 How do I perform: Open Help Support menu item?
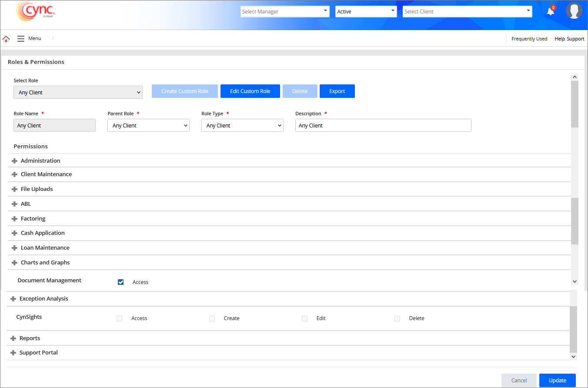pos(569,39)
